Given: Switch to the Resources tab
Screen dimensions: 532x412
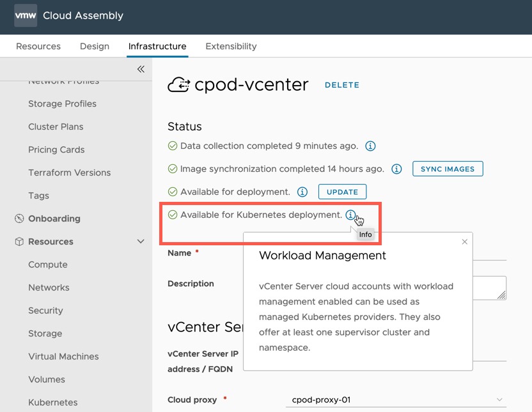Looking at the screenshot, I should tap(38, 46).
